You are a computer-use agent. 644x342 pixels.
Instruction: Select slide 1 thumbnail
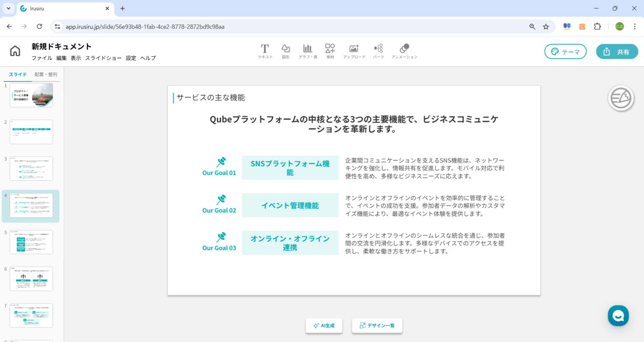coord(31,95)
